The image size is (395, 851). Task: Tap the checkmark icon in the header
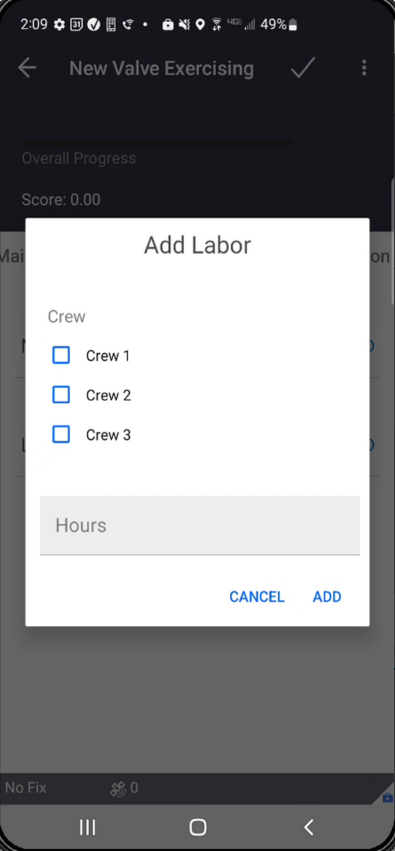(303, 68)
